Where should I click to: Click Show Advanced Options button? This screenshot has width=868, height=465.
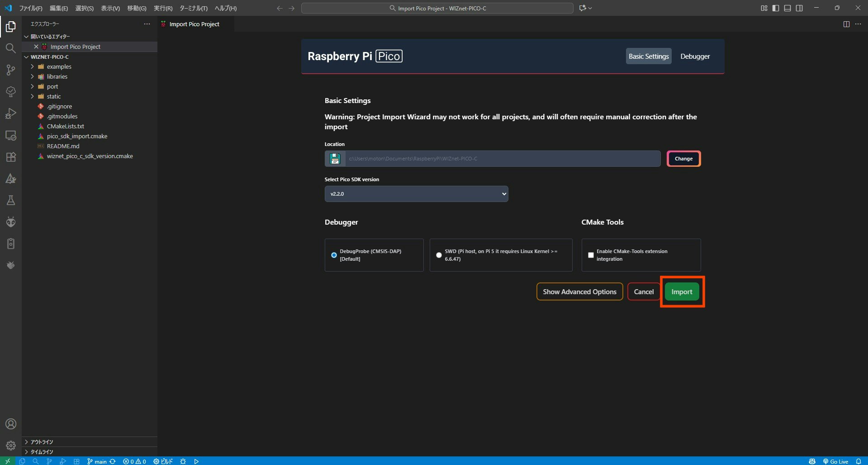click(579, 292)
